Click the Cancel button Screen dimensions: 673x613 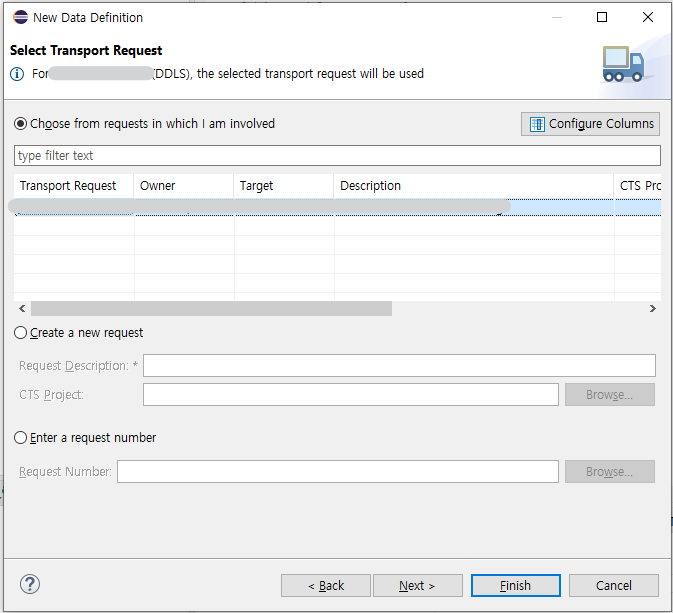click(613, 586)
